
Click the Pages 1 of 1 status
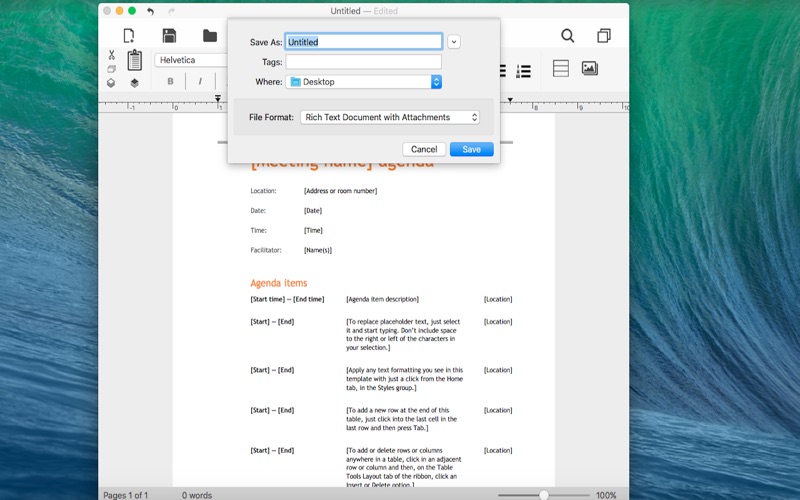coord(126,495)
